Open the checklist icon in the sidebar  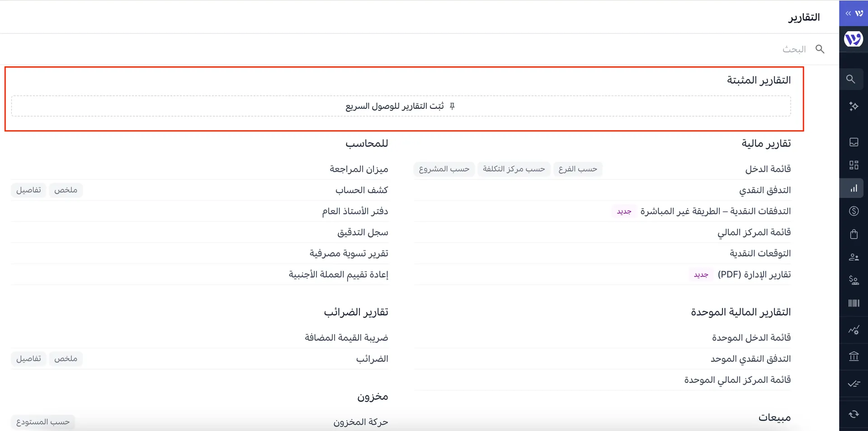click(x=854, y=384)
